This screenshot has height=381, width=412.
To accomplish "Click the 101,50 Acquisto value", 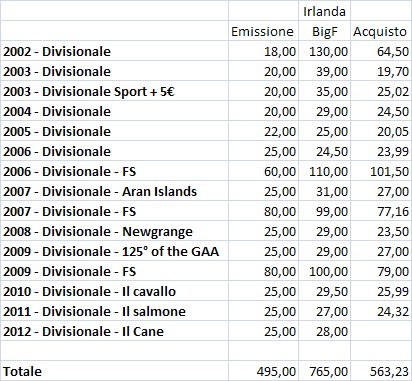I will tap(381, 171).
